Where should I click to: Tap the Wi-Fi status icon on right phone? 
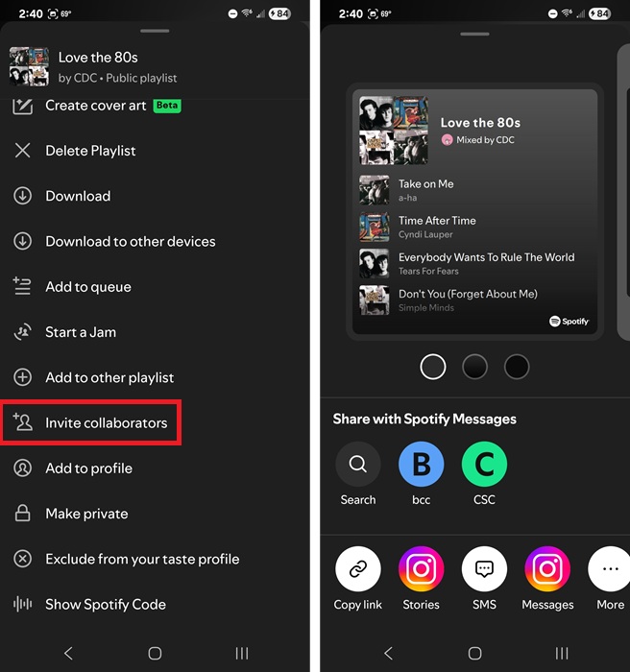pyautogui.click(x=567, y=12)
